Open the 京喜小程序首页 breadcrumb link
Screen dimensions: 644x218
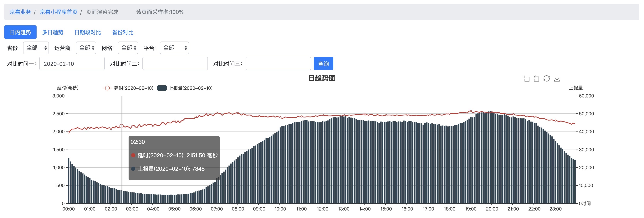[58, 12]
